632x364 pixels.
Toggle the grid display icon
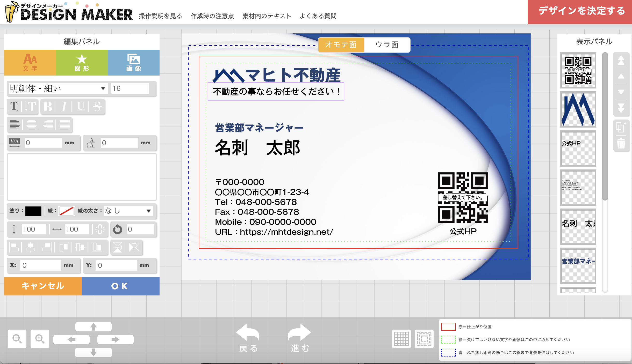pyautogui.click(x=401, y=339)
